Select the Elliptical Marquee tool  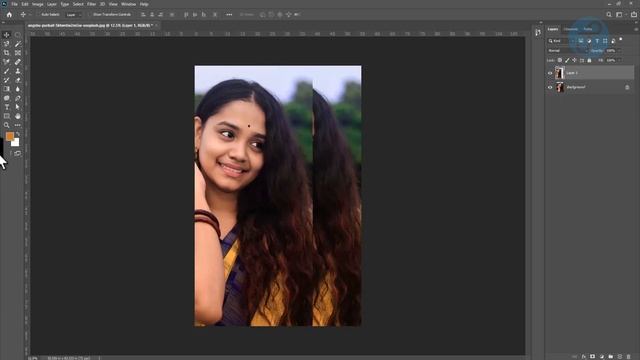tap(18, 35)
